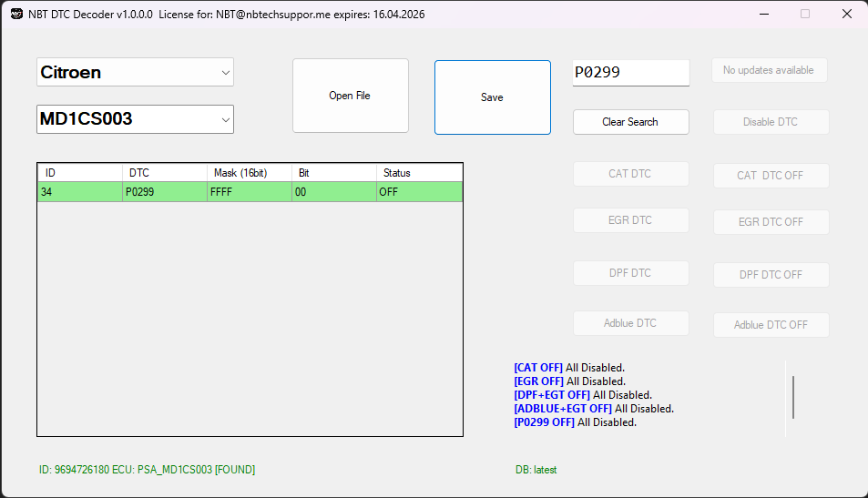Viewport: 868px width, 498px height.
Task: Click the Adblue DTC OFF button
Action: pyautogui.click(x=771, y=325)
